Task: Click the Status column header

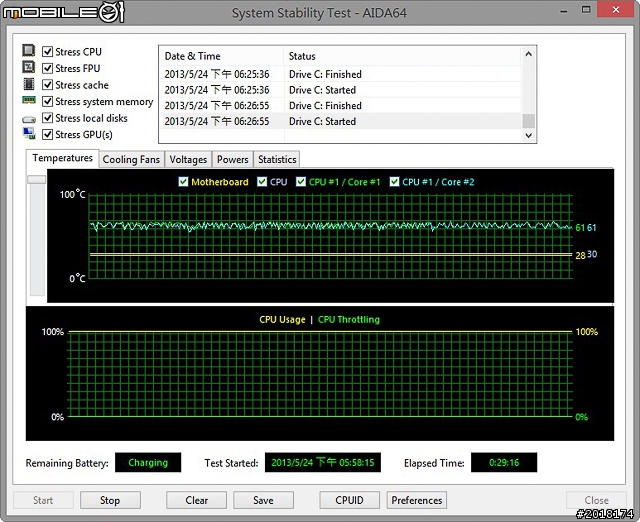Action: pos(402,56)
